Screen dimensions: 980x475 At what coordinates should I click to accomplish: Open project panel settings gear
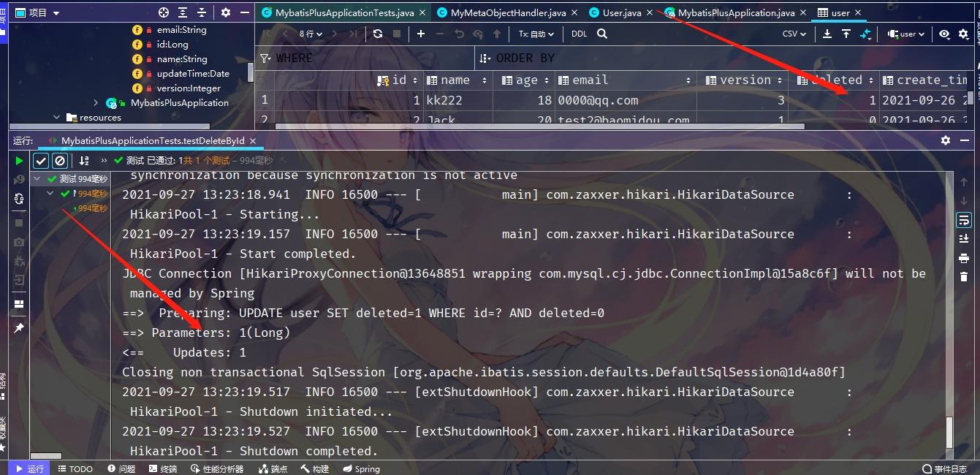point(226,12)
